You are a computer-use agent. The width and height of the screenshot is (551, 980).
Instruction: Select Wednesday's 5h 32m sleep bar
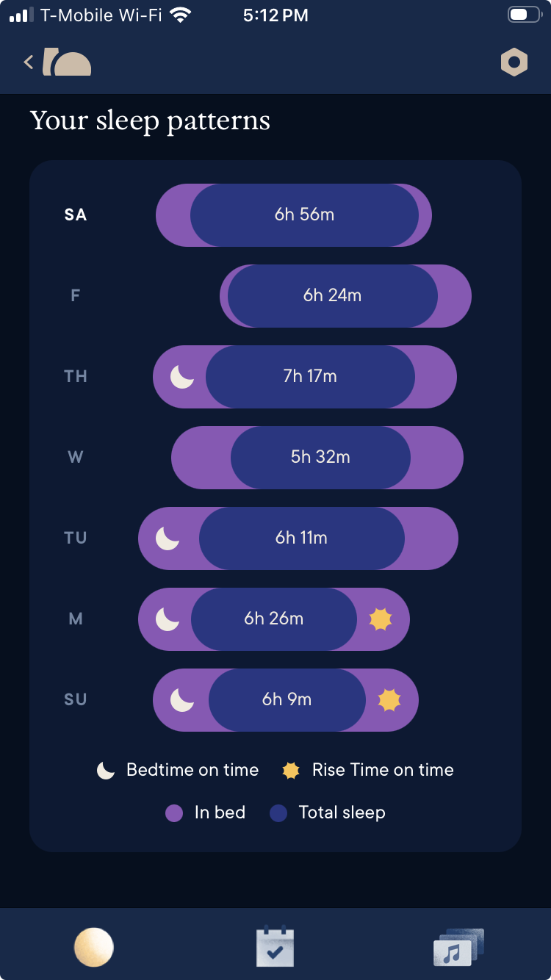click(317, 458)
